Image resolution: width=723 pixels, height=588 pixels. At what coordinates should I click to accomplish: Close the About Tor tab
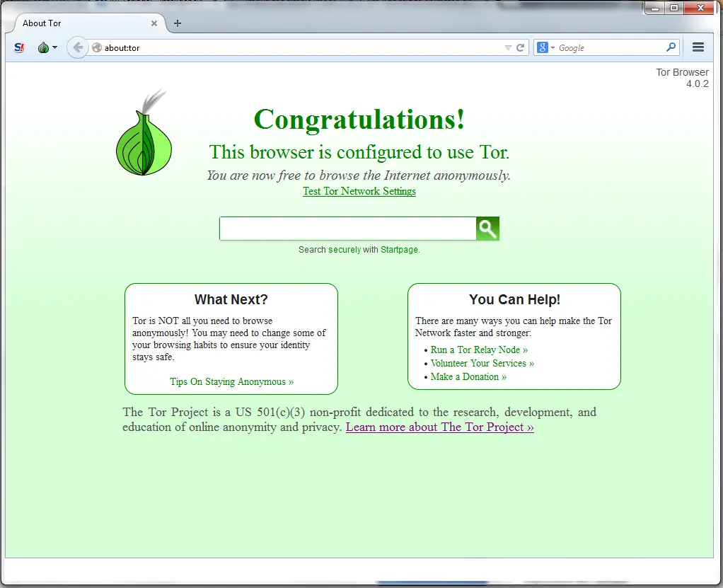point(154,23)
